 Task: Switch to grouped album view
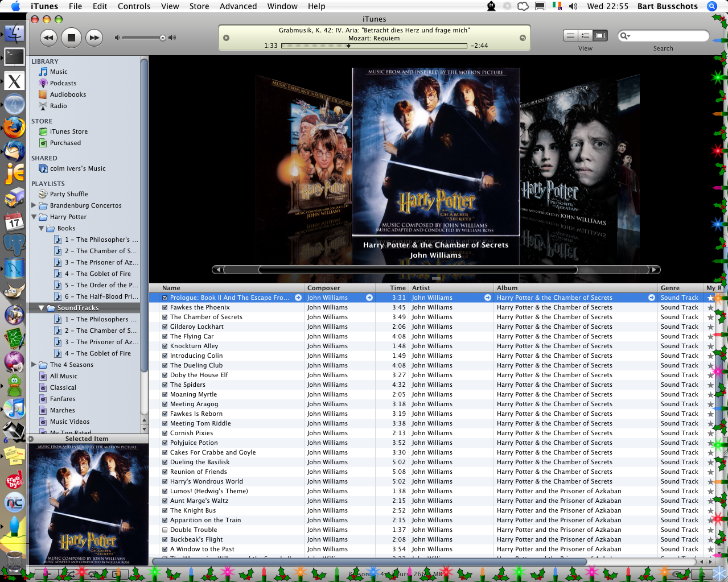[585, 36]
